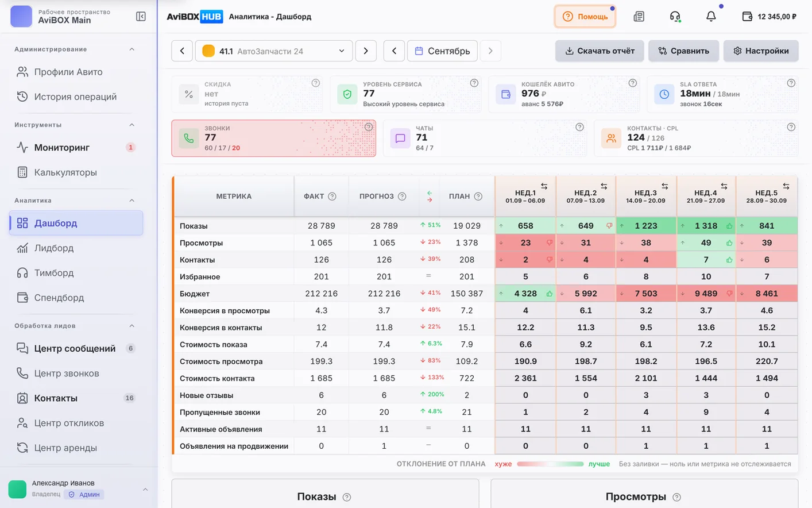This screenshot has height=508, width=812.
Task: Open the 41.1 АвтоЗапчасти 24 profile dropdown
Action: point(273,51)
